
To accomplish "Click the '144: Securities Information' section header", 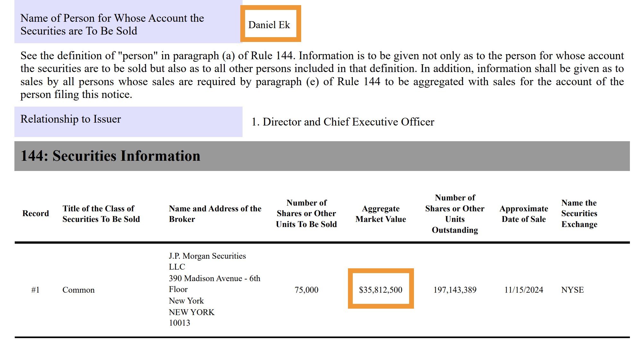I will tap(111, 156).
